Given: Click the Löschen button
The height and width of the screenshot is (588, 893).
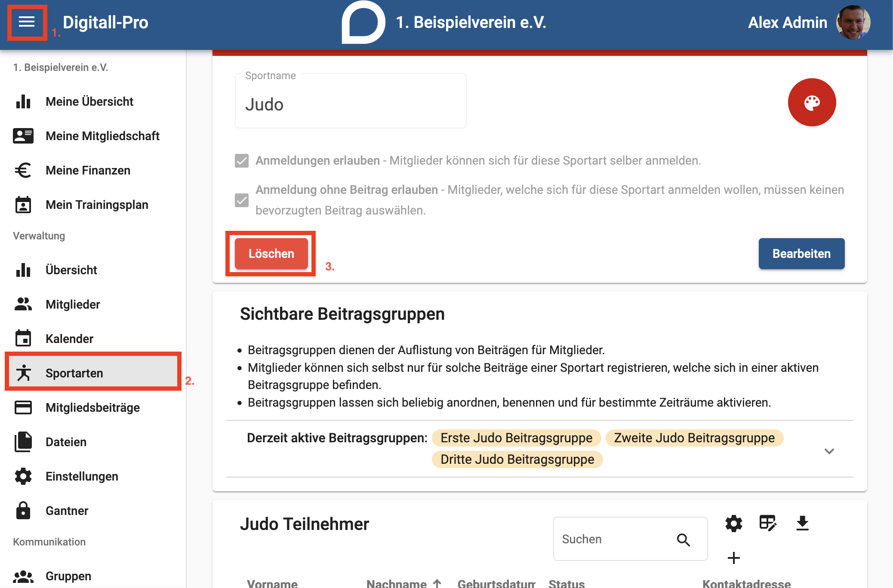Looking at the screenshot, I should point(271,254).
